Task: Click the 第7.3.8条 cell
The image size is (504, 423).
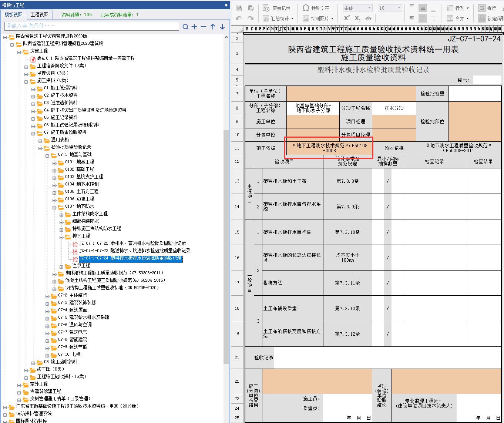Action: (347, 181)
